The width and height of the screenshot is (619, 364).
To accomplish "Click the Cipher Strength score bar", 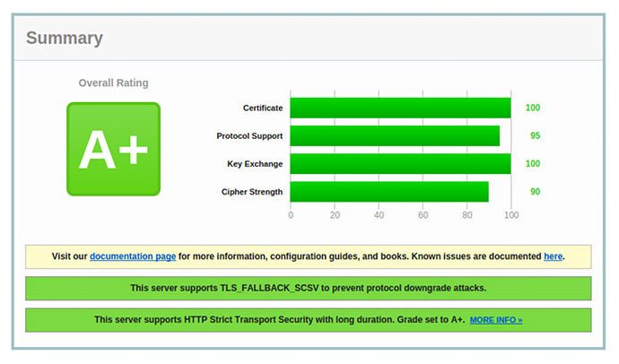I will coord(389,192).
